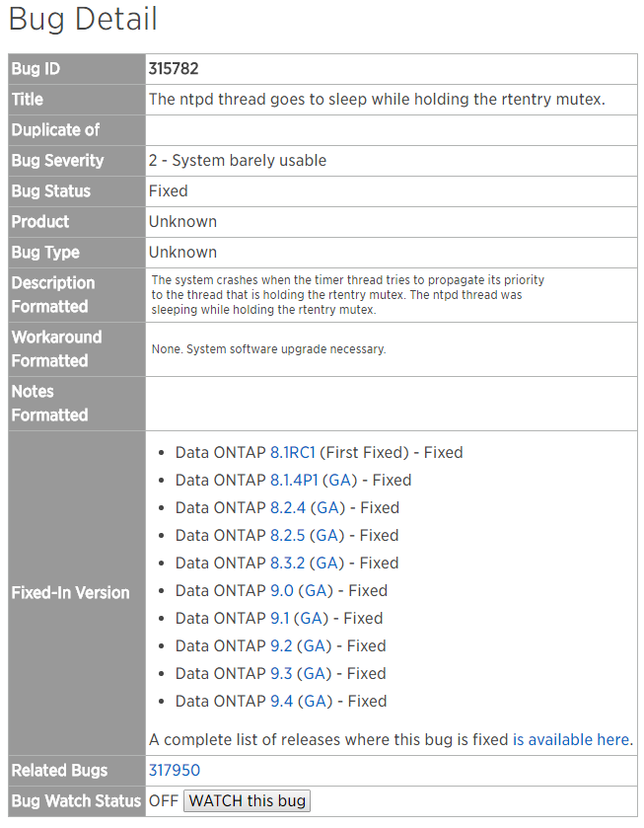Image resolution: width=644 pixels, height=828 pixels.
Task: Select the bug ID value 315782
Action: (x=174, y=69)
